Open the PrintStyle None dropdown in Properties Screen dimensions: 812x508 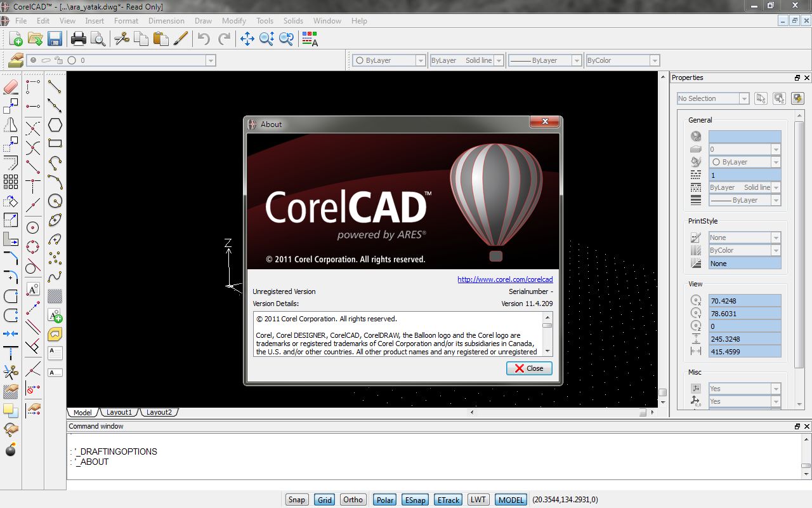coord(776,237)
